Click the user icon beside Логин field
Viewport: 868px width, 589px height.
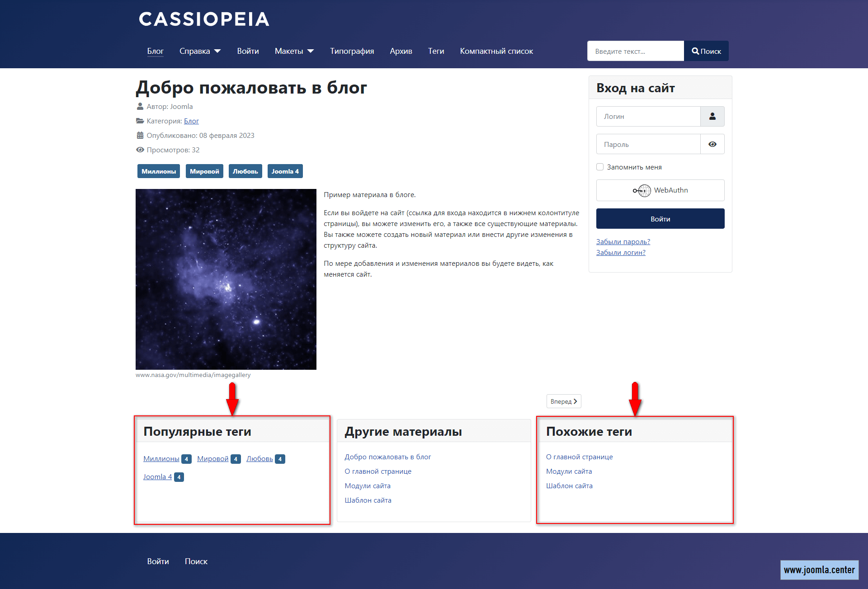[712, 117]
